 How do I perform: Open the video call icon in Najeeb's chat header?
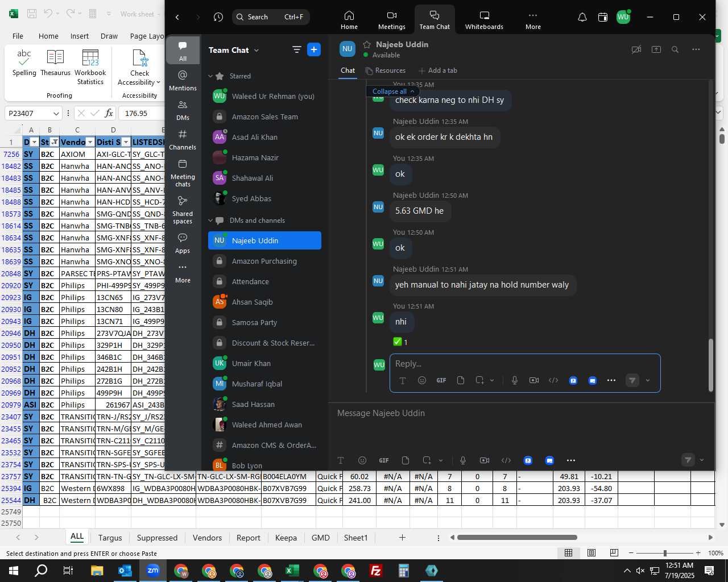(x=636, y=49)
